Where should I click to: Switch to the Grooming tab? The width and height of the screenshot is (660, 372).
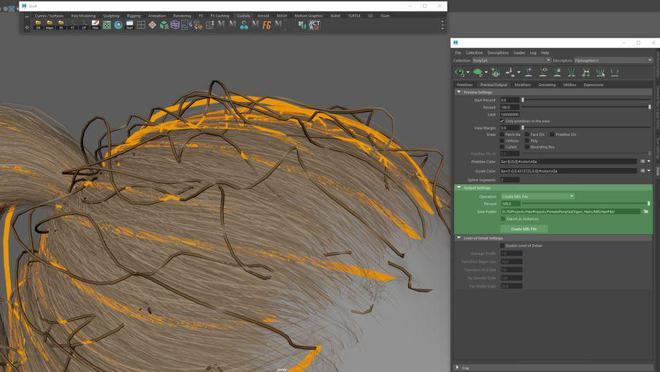(x=547, y=85)
